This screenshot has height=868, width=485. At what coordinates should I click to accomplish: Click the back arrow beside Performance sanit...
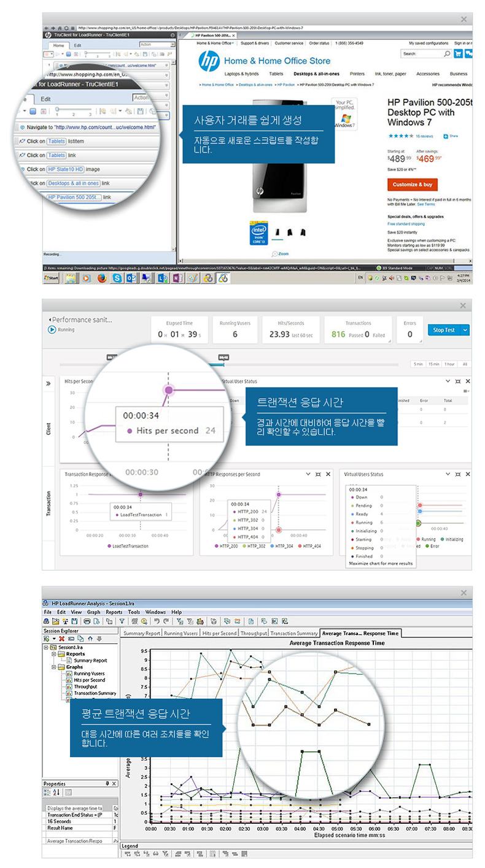49,320
